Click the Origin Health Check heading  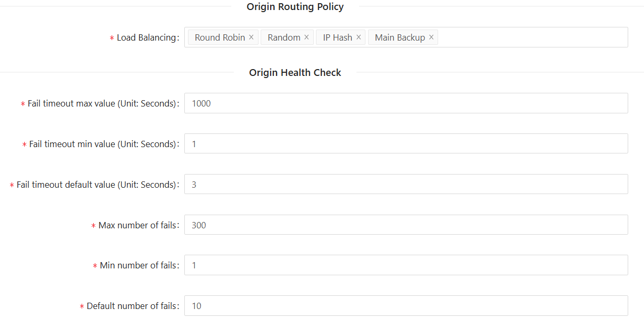295,73
